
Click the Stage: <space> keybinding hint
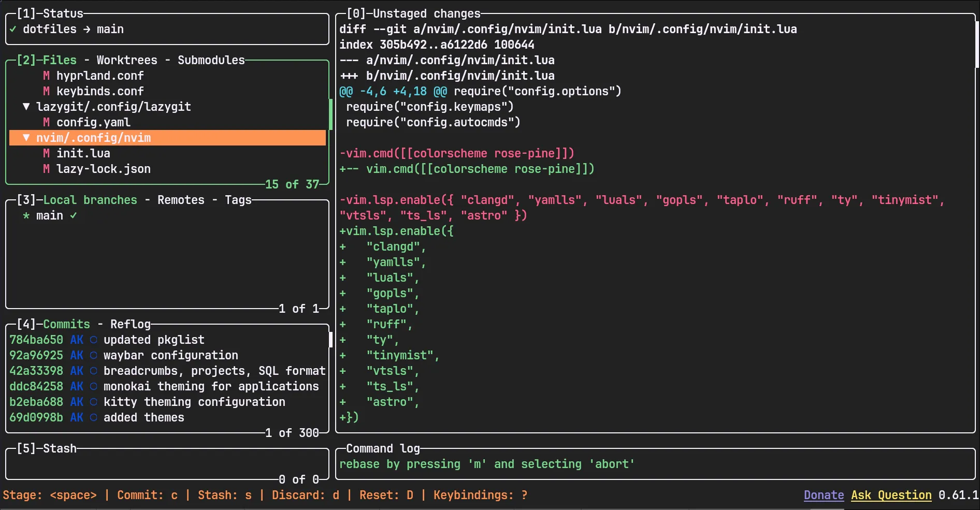[50, 495]
